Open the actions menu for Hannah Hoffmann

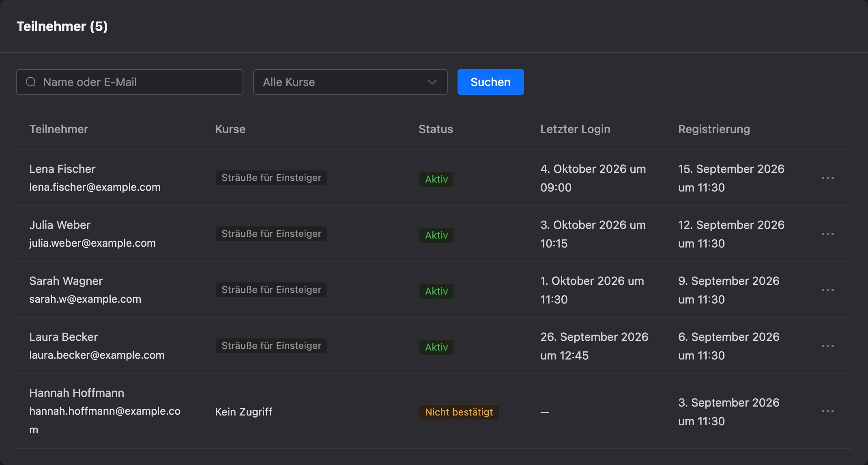[827, 411]
